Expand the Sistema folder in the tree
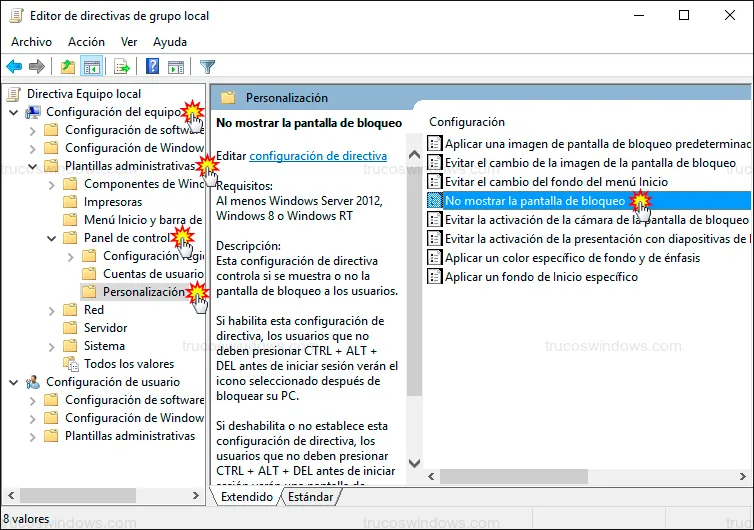This screenshot has width=754, height=530. point(52,346)
